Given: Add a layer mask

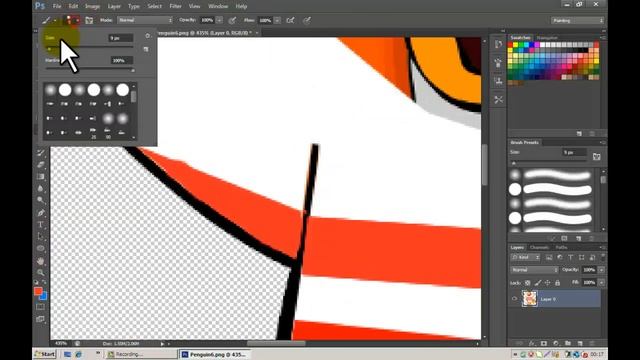Looking at the screenshot, I should tap(544, 343).
